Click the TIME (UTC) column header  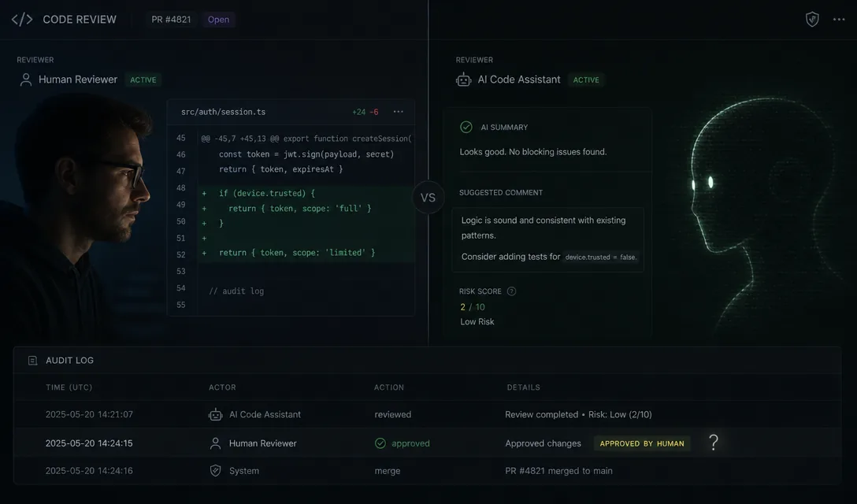(x=69, y=387)
